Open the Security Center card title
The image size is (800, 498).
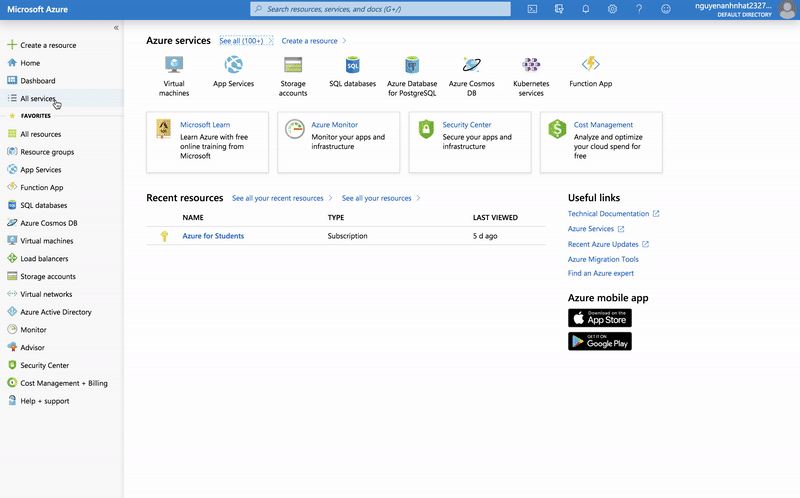pyautogui.click(x=467, y=124)
